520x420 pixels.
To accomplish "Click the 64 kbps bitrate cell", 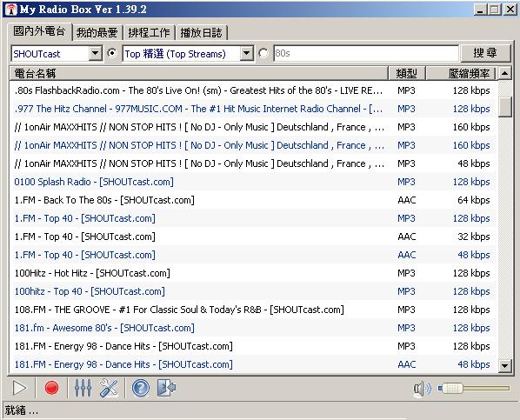I will 474,200.
